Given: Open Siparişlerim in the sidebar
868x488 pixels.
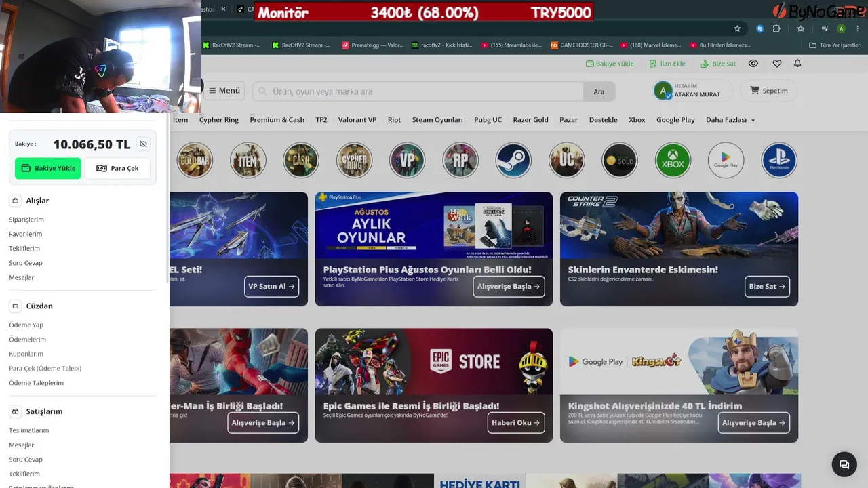Looking at the screenshot, I should (26, 220).
